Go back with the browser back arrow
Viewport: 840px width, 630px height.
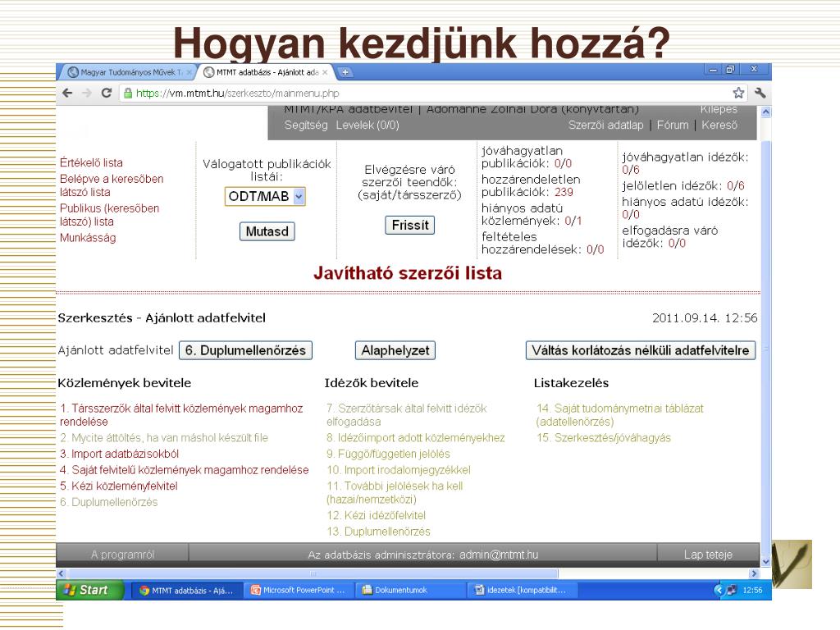(67, 94)
